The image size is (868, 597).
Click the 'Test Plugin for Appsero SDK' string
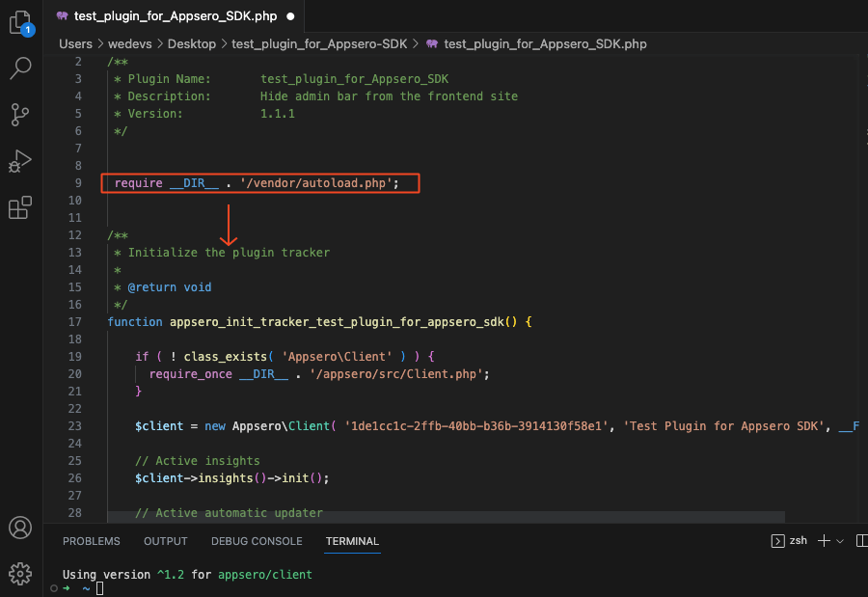tap(723, 426)
